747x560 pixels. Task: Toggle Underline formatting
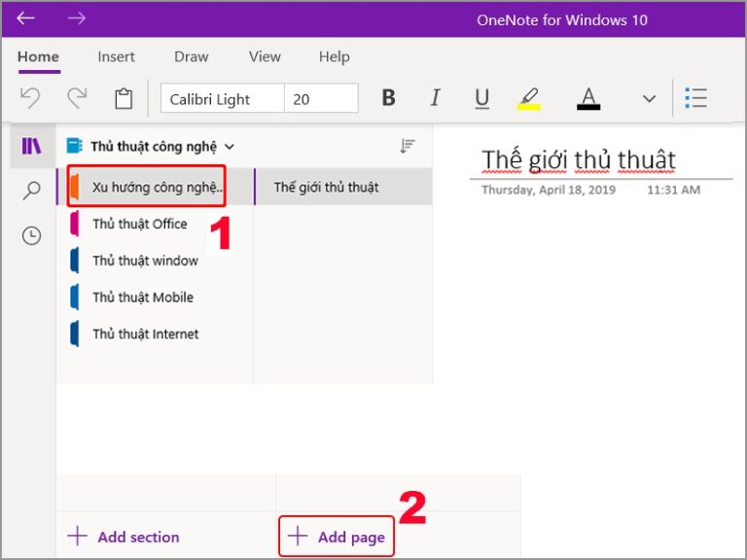tap(482, 98)
